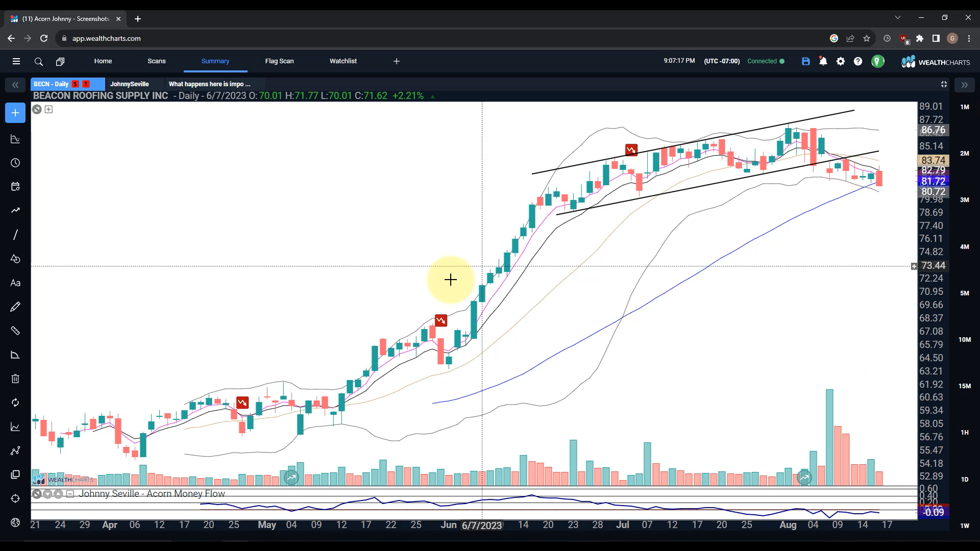Screen dimensions: 980x551
Task: Switch to the JohnnySeville chart tab
Action: pyautogui.click(x=130, y=84)
